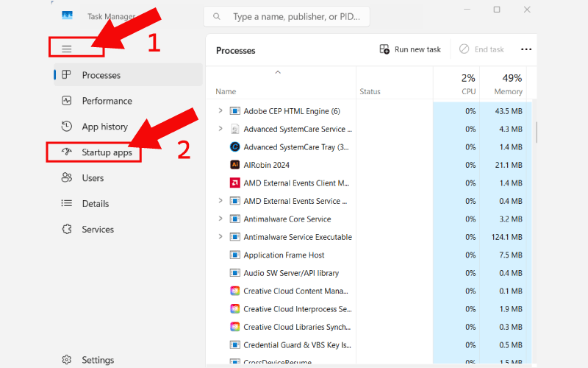Open Settings gear at sidebar bottom

(x=67, y=360)
